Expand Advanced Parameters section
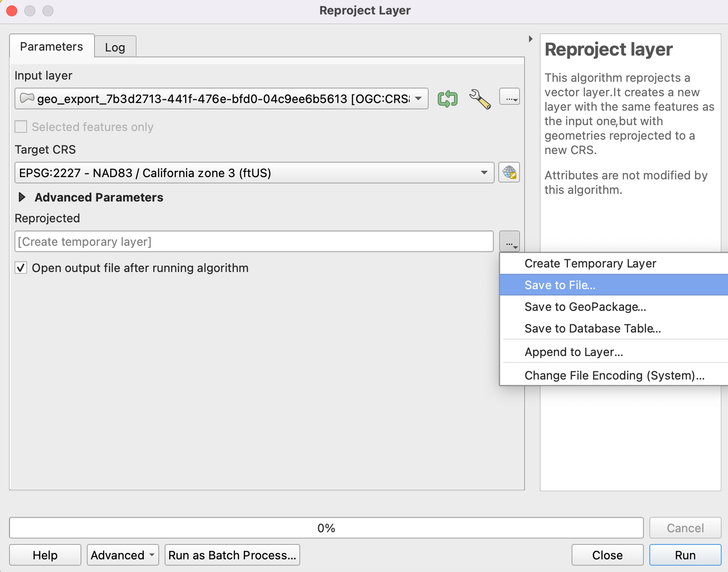This screenshot has width=728, height=572. [x=22, y=197]
